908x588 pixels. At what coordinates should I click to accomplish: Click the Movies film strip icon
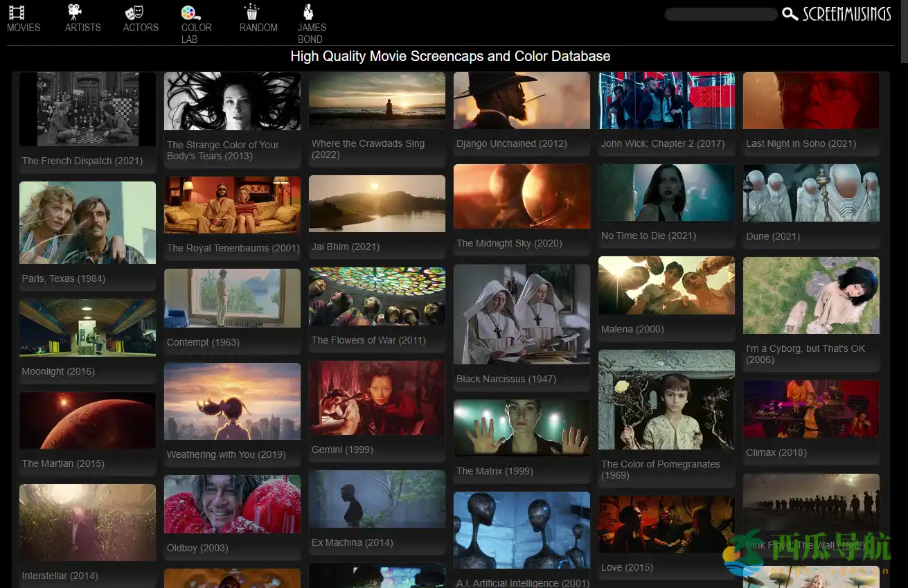click(17, 12)
